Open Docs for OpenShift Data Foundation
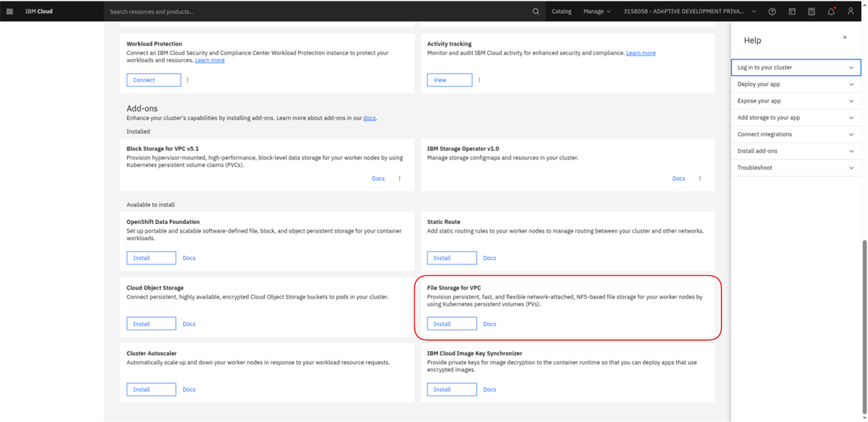This screenshot has width=868, height=422. (x=189, y=258)
